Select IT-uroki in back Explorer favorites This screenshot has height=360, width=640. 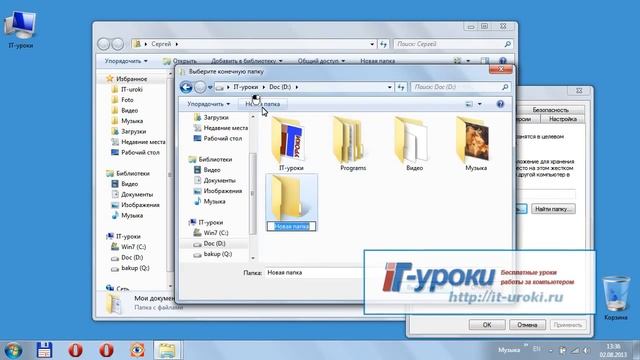pos(127,89)
